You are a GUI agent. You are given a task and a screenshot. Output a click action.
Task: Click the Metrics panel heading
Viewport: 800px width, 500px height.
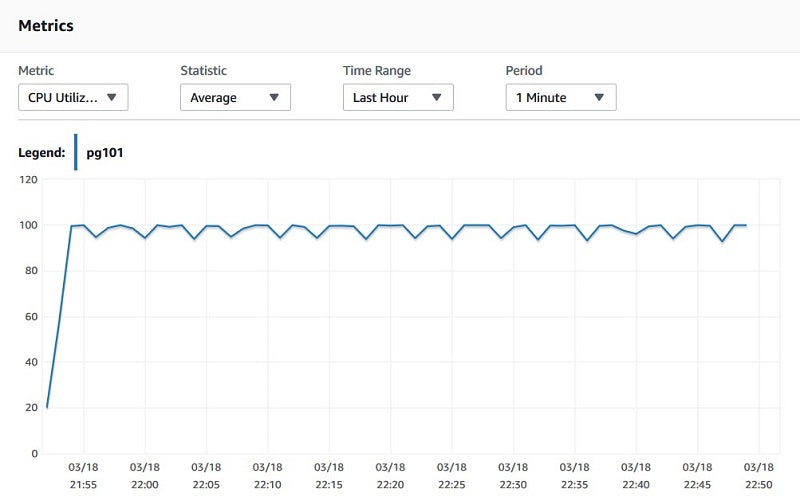(46, 25)
